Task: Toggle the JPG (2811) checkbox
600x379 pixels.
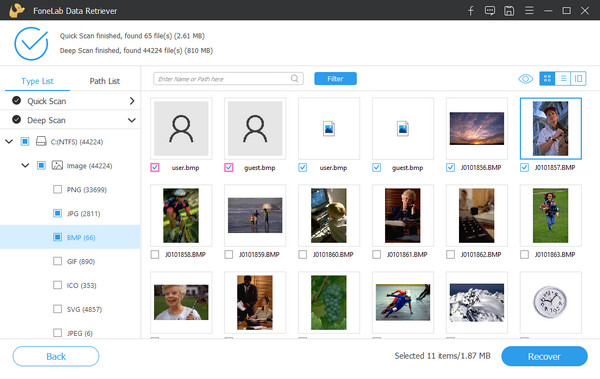Action: tap(57, 213)
